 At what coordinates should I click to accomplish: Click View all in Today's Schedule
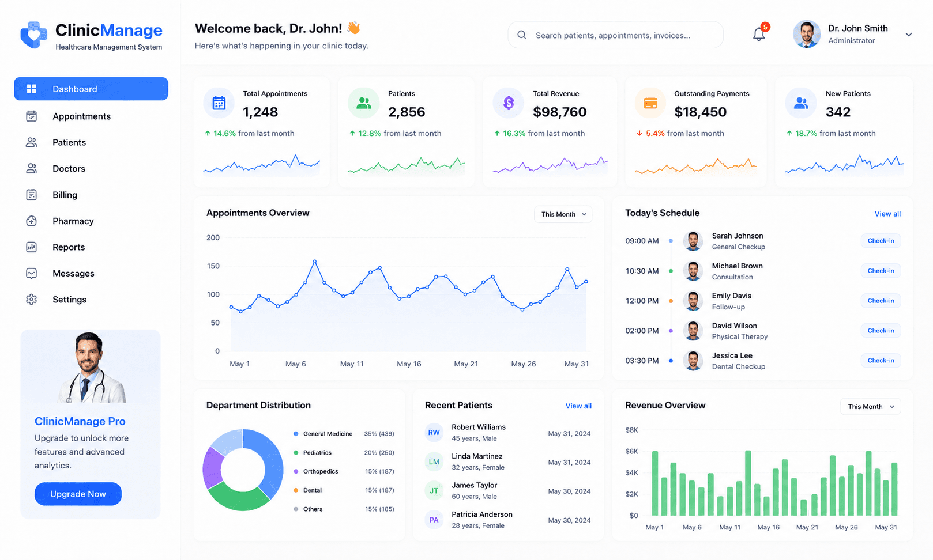[887, 214]
